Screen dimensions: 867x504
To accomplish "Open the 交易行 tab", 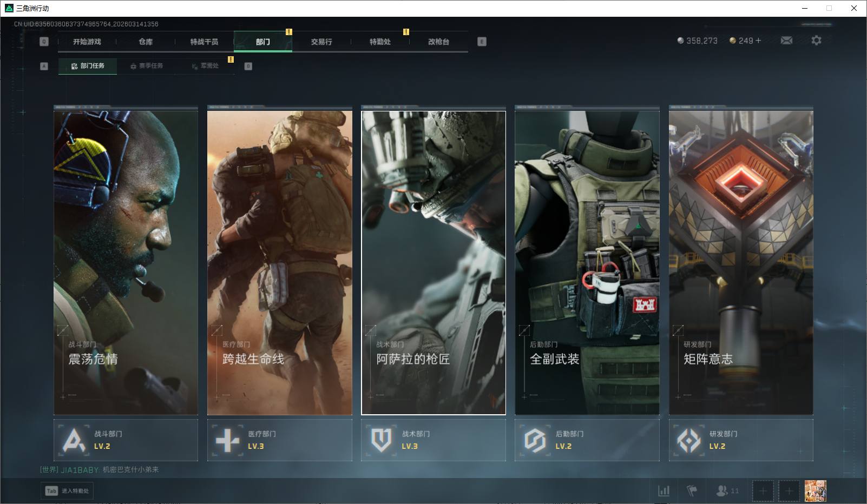I will click(321, 42).
